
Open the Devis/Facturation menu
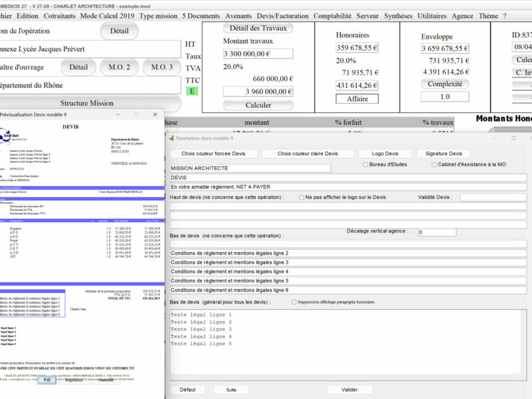tap(282, 16)
